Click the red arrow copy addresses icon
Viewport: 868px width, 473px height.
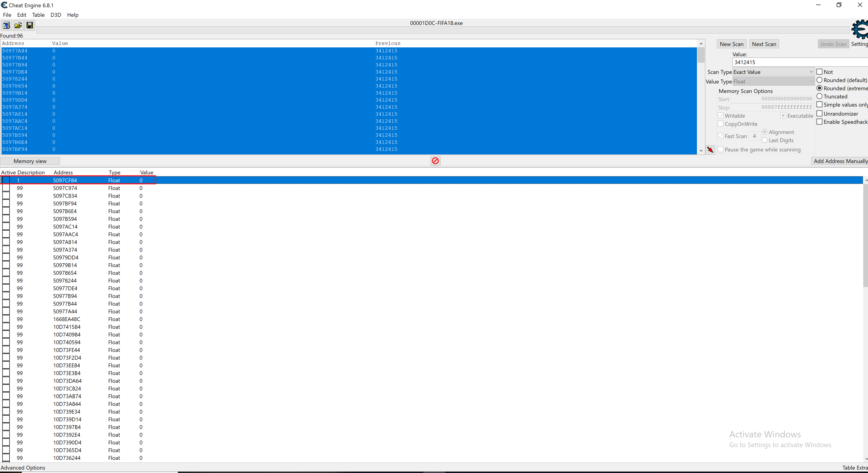click(710, 150)
